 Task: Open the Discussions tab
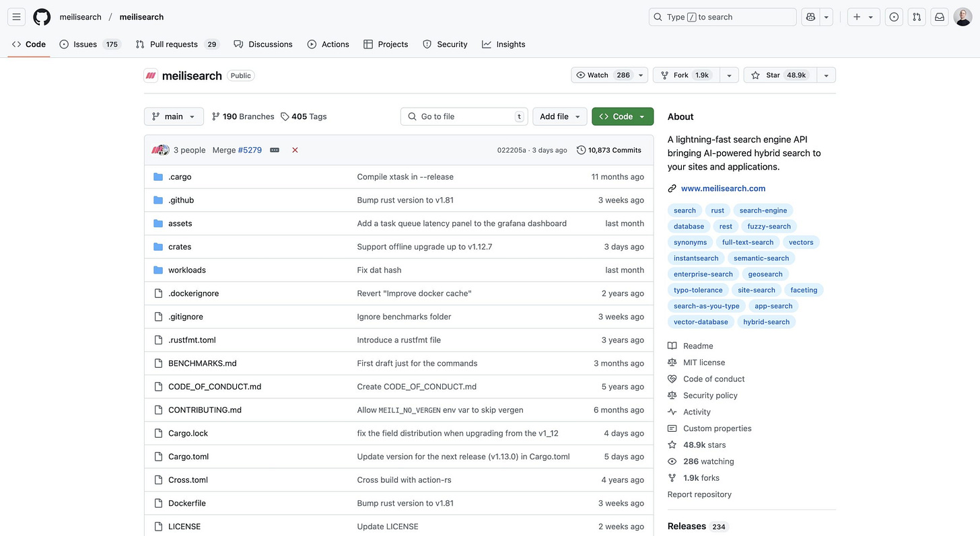coord(263,44)
